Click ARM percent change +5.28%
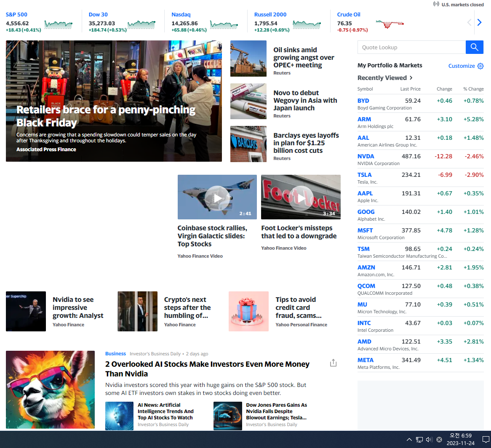The image size is (491, 448). pos(473,119)
